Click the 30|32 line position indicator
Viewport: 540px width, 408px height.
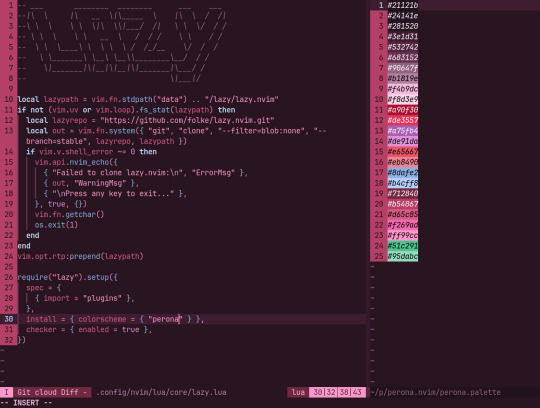tap(324, 392)
